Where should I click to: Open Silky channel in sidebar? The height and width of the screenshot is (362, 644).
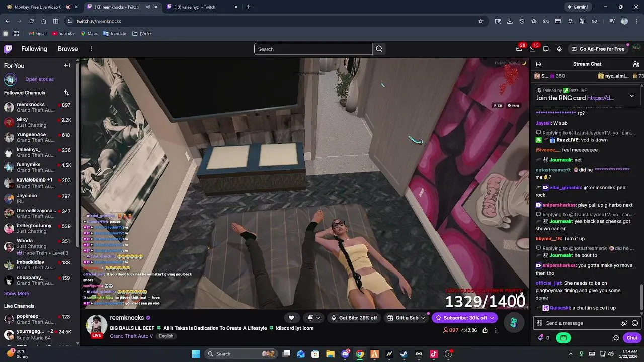click(38, 122)
